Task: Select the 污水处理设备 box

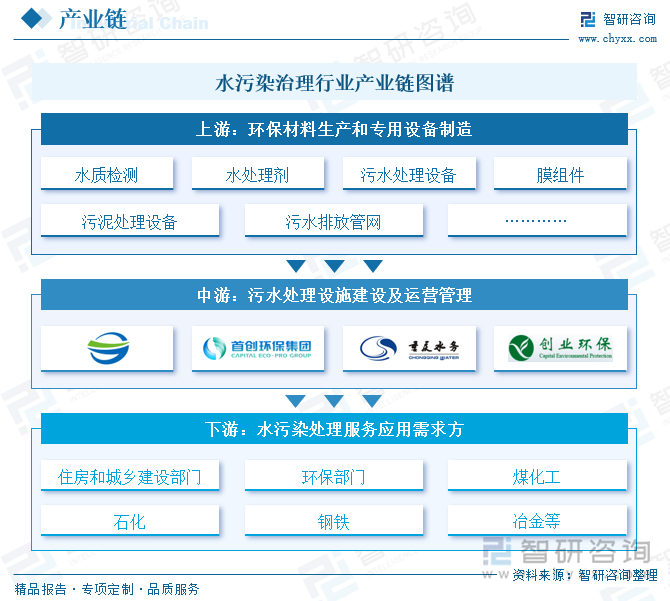Action: coord(409,174)
